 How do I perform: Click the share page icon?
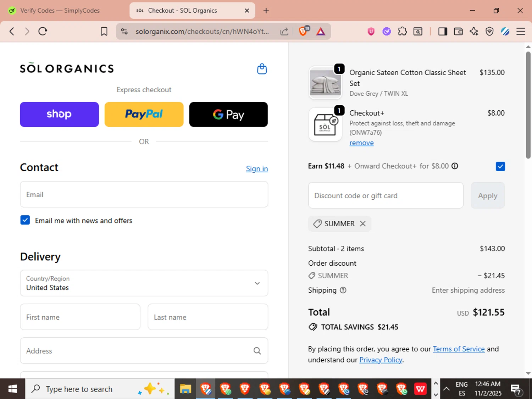(x=284, y=31)
